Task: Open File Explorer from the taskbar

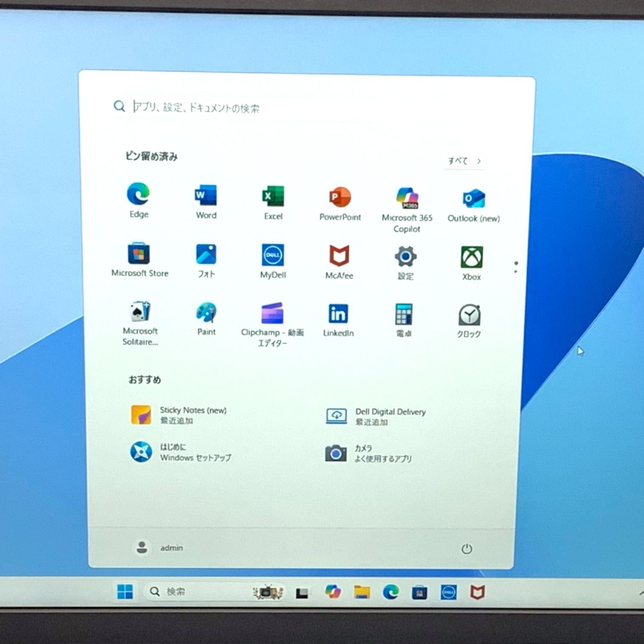Action: (362, 592)
